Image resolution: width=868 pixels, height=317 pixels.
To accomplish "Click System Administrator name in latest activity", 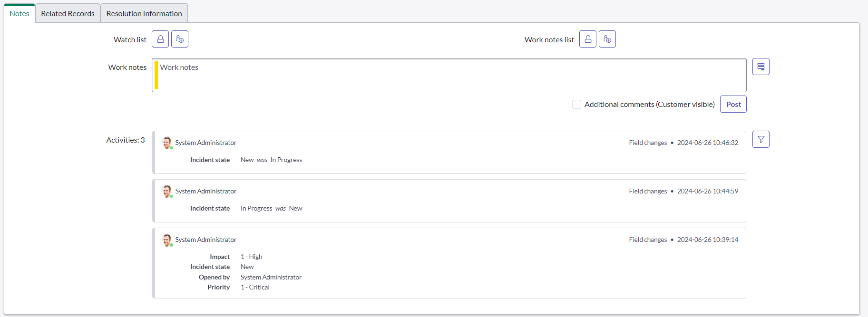I will [x=205, y=143].
